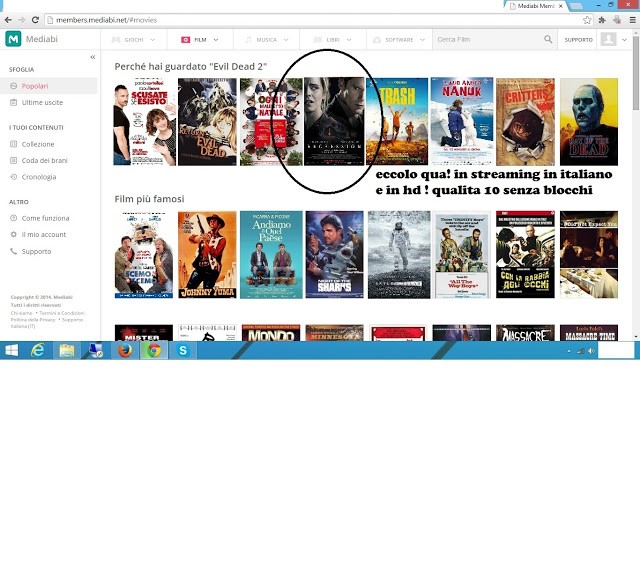This screenshot has width=640, height=562.
Task: Open the Return of the Evil Dead poster
Action: pyautogui.click(x=207, y=122)
